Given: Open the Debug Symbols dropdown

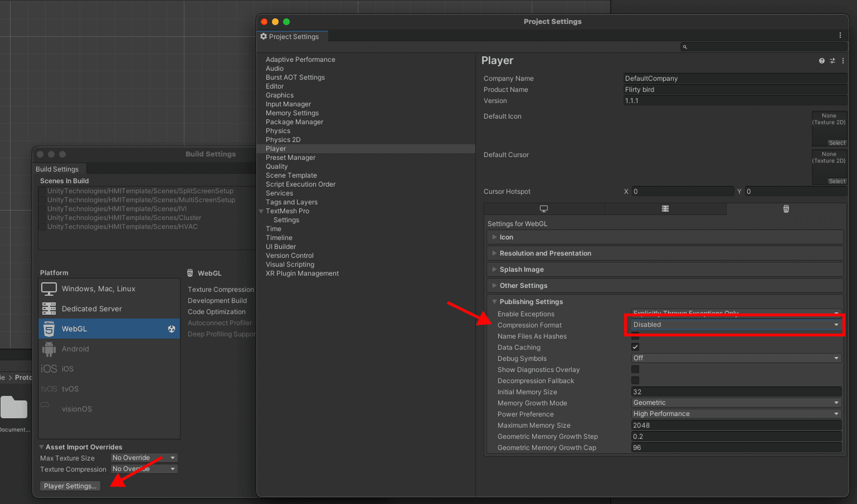Looking at the screenshot, I should point(735,358).
